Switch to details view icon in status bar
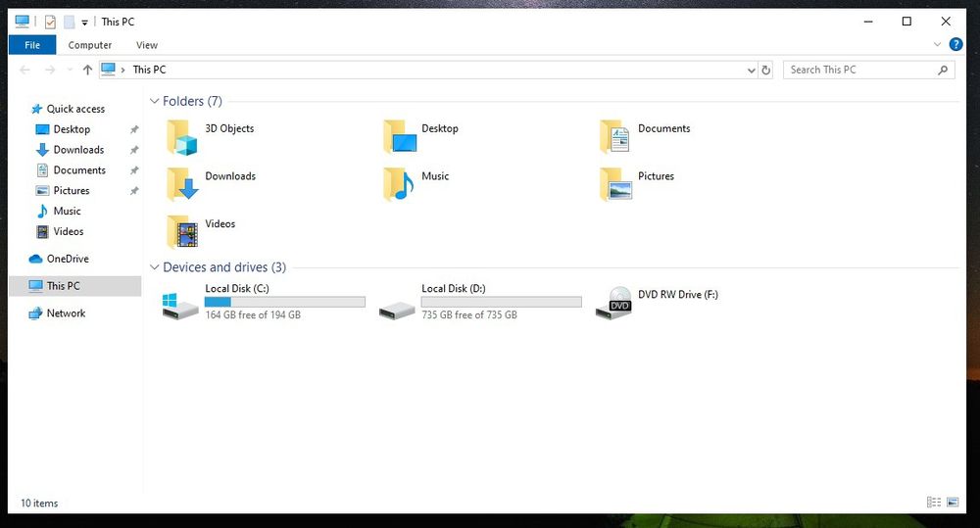The width and height of the screenshot is (980, 528). coord(934,503)
